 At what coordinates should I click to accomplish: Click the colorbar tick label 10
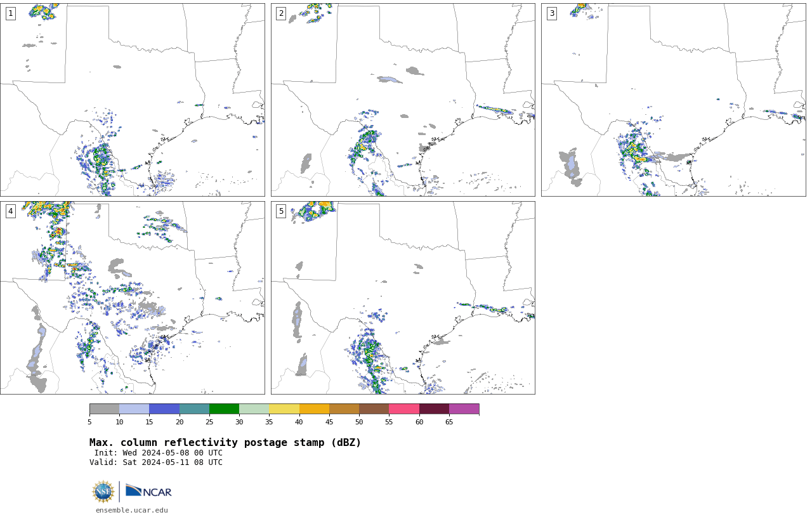click(x=119, y=422)
